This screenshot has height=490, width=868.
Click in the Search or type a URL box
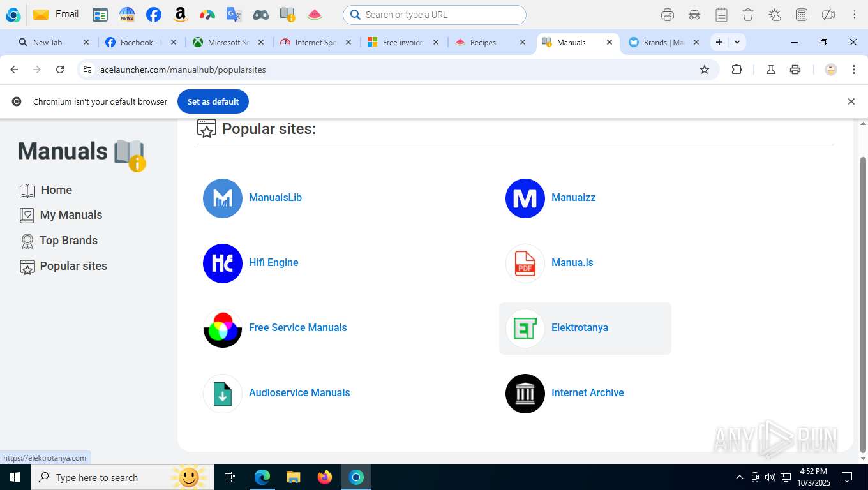[435, 15]
